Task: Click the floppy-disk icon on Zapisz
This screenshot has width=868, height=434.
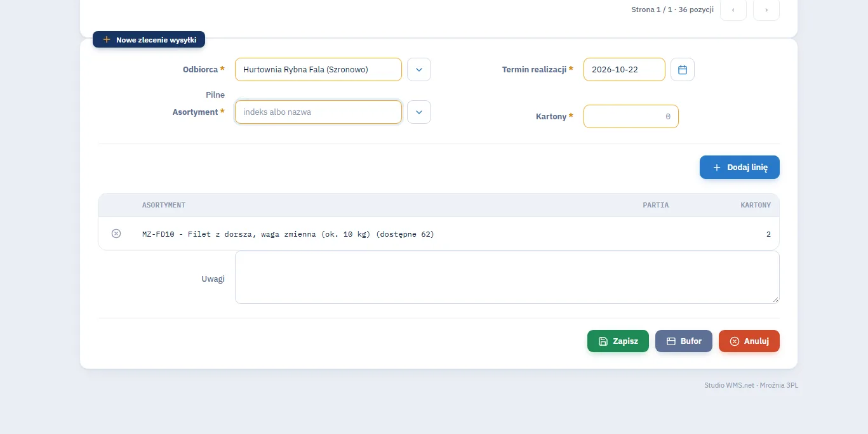Action: click(x=603, y=341)
